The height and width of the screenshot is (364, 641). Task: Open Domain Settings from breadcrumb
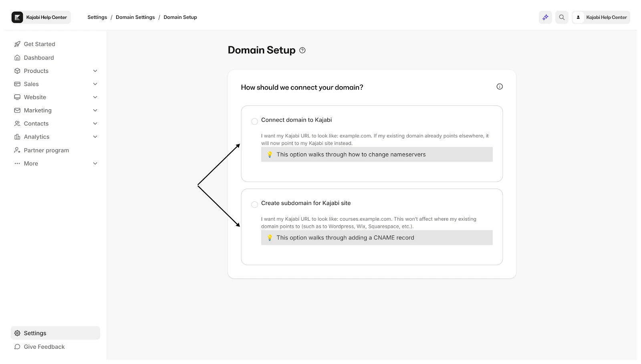click(x=135, y=17)
